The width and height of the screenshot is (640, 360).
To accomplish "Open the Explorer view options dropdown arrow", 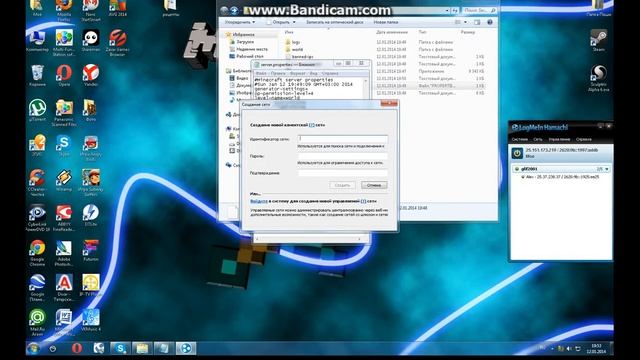I will (x=465, y=22).
